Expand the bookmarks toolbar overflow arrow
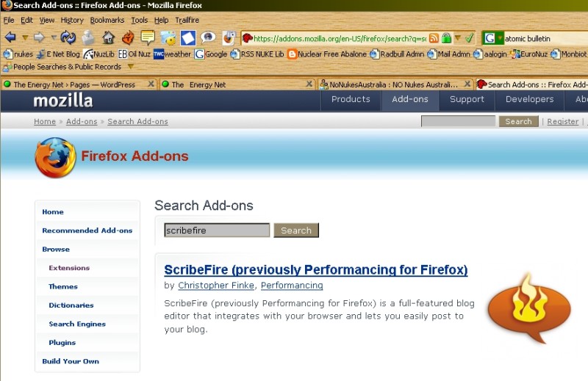The image size is (588, 381). (131, 67)
